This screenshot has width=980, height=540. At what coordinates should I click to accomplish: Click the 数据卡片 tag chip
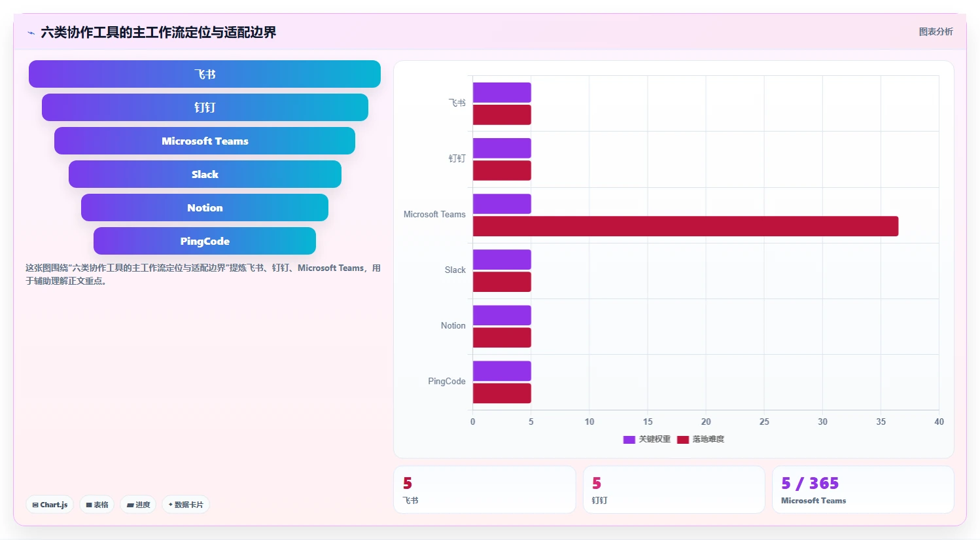(186, 505)
